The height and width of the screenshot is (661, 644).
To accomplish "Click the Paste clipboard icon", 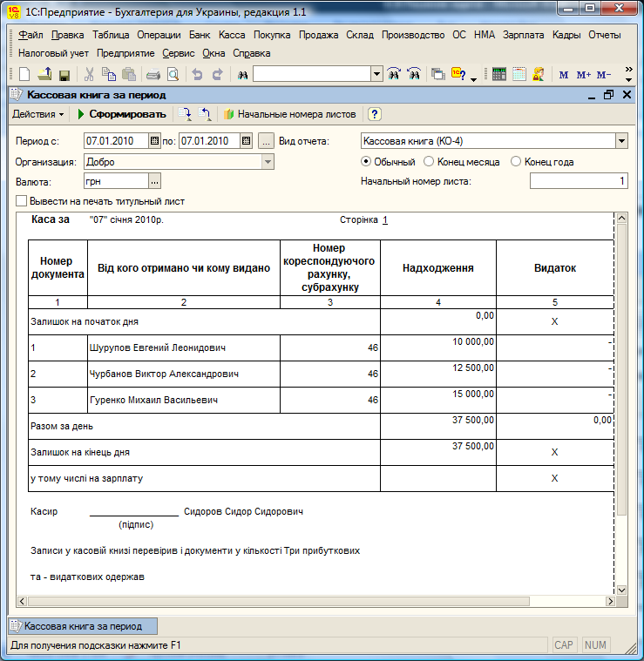I will coord(129,75).
